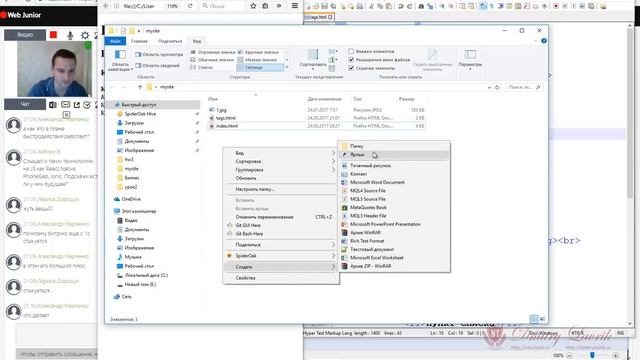640x360 pixels.
Task: Uncheck Расширения имен файлов
Action: point(351,60)
